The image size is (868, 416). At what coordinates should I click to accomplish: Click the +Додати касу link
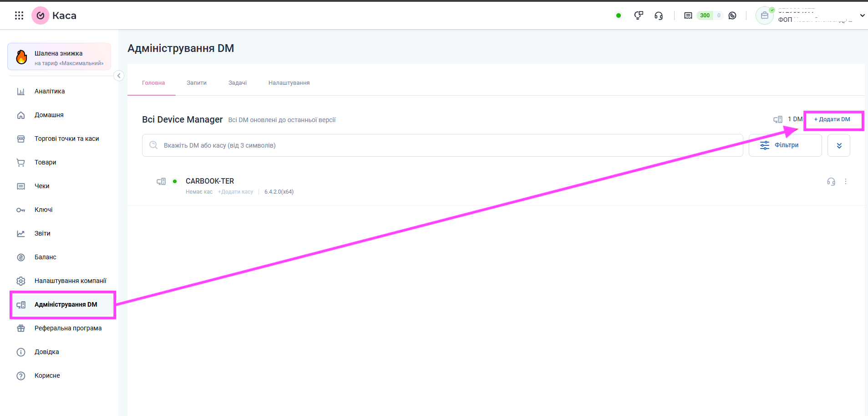pos(235,192)
